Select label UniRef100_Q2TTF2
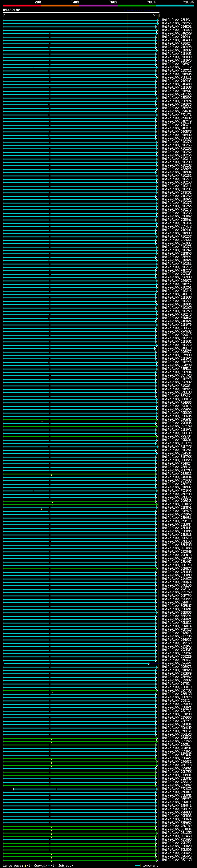197x868 pixels. pos(176,67)
